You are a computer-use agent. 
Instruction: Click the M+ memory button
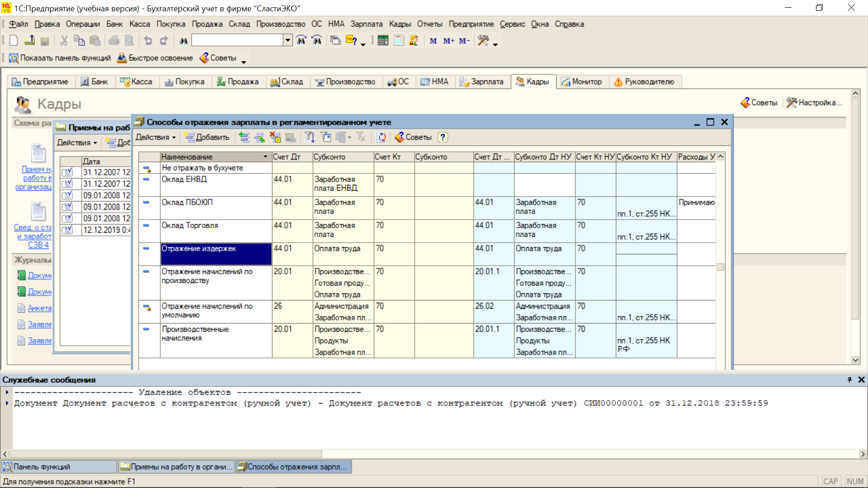pyautogui.click(x=448, y=41)
